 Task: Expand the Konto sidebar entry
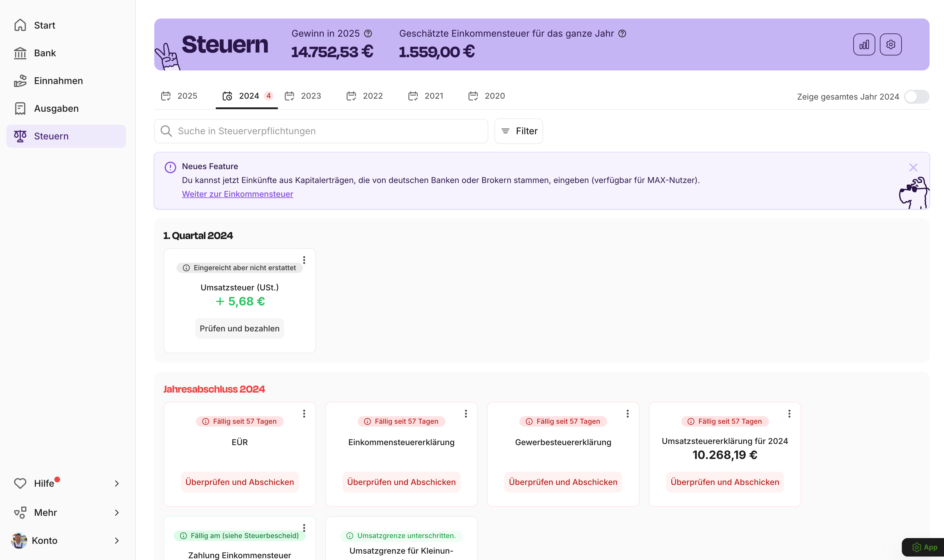(116, 540)
